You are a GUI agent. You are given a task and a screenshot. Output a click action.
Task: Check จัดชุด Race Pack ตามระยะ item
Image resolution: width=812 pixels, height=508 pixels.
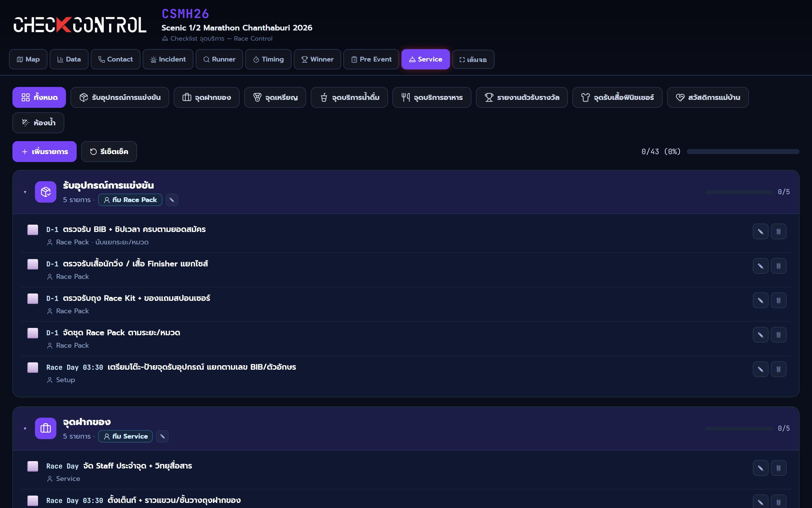tap(32, 333)
